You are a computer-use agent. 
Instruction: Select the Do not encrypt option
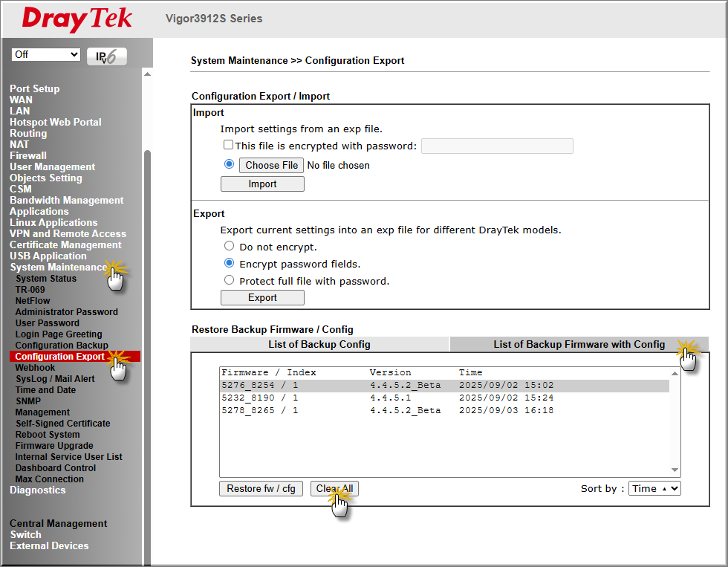coord(229,246)
